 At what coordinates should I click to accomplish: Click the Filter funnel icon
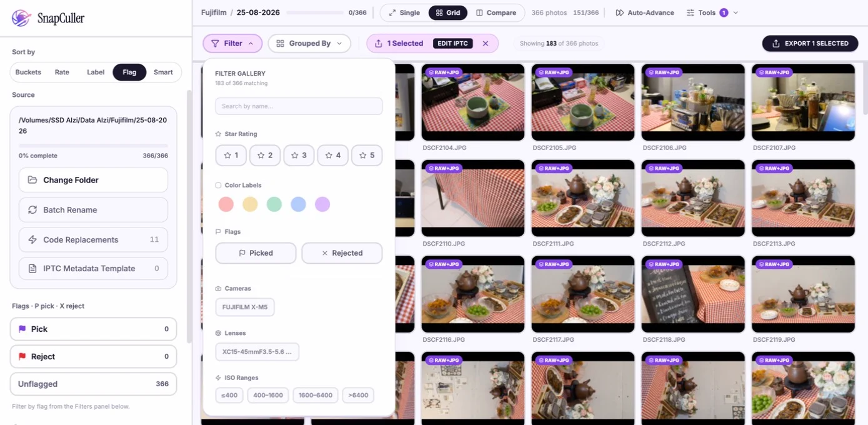[x=215, y=43]
